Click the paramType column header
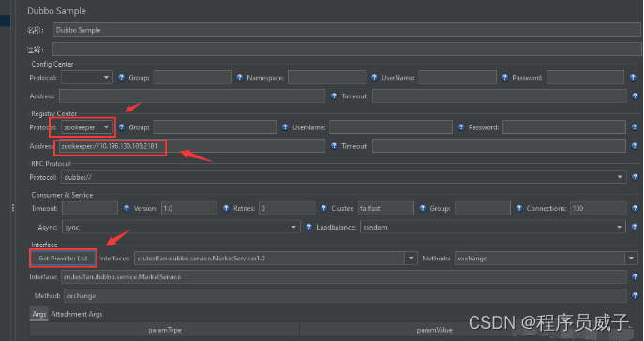The width and height of the screenshot is (644, 341). pyautogui.click(x=165, y=330)
